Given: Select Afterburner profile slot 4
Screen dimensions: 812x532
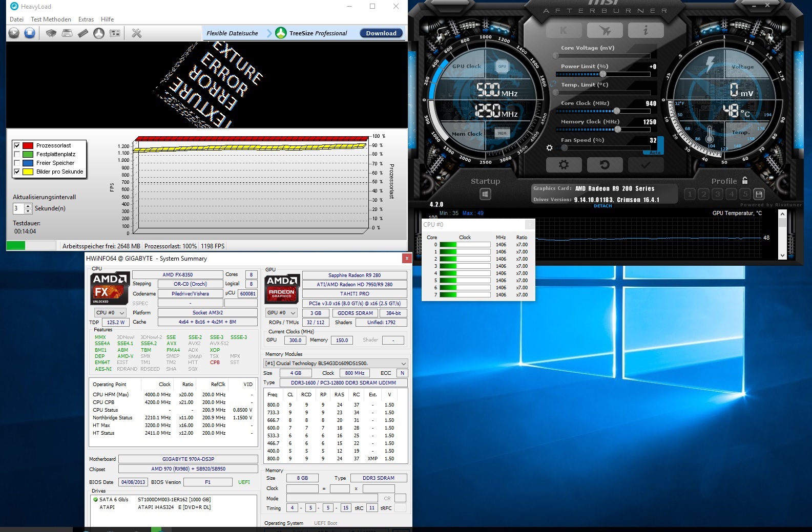Looking at the screenshot, I should [731, 194].
